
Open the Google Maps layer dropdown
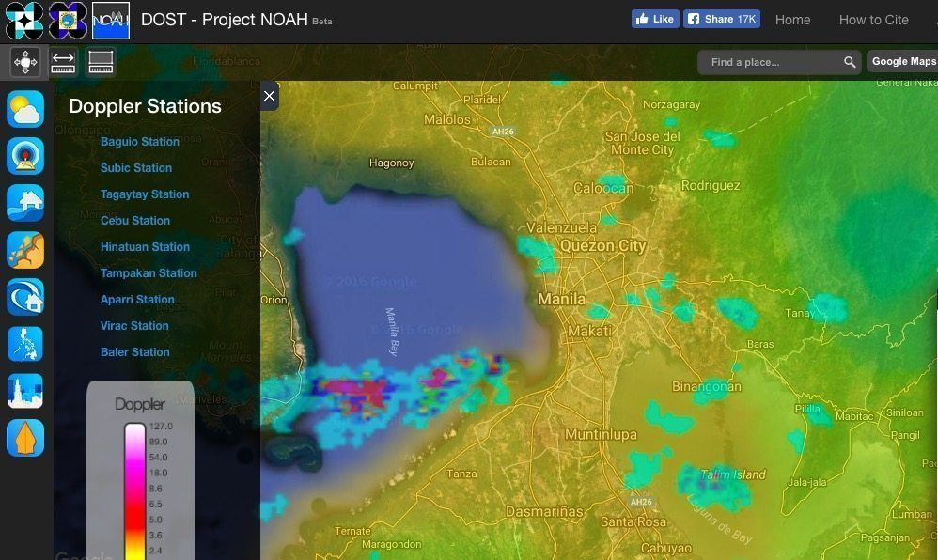902,61
